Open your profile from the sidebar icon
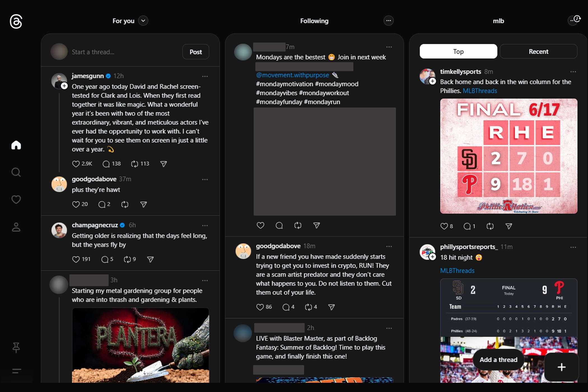 (16, 227)
